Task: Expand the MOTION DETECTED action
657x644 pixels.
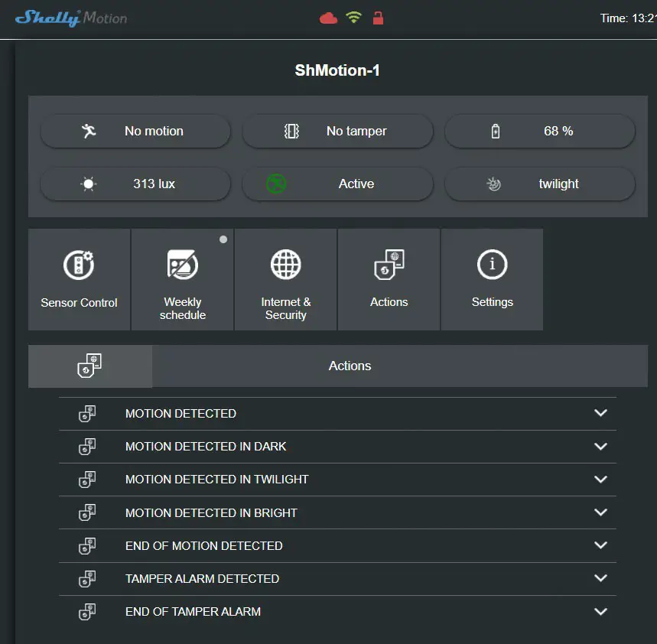Action: click(x=600, y=413)
